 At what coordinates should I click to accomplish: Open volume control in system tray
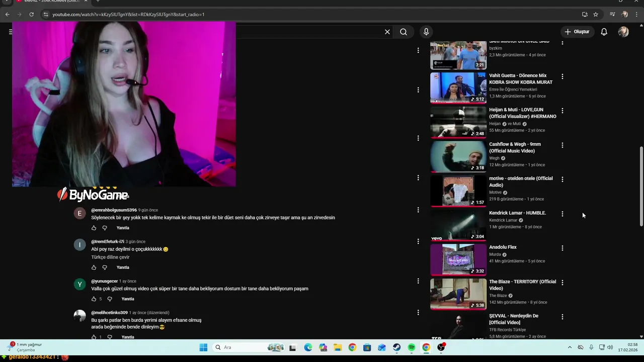pyautogui.click(x=610, y=347)
